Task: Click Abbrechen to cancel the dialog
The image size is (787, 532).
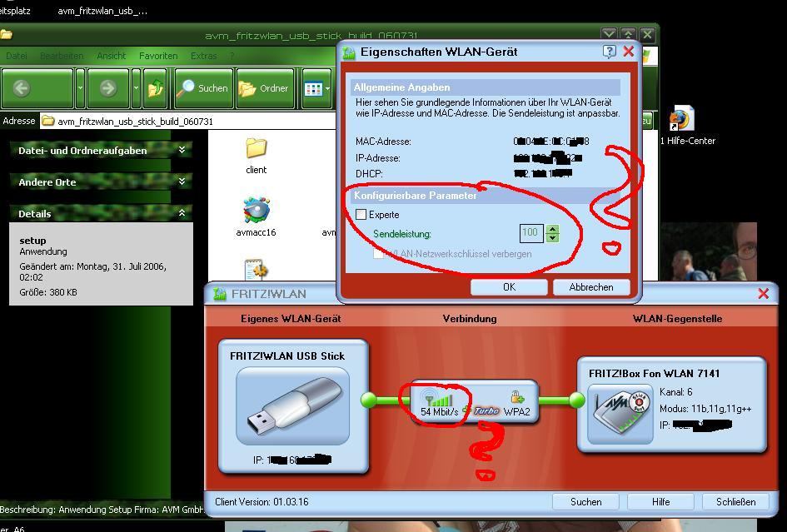Action: 591,287
